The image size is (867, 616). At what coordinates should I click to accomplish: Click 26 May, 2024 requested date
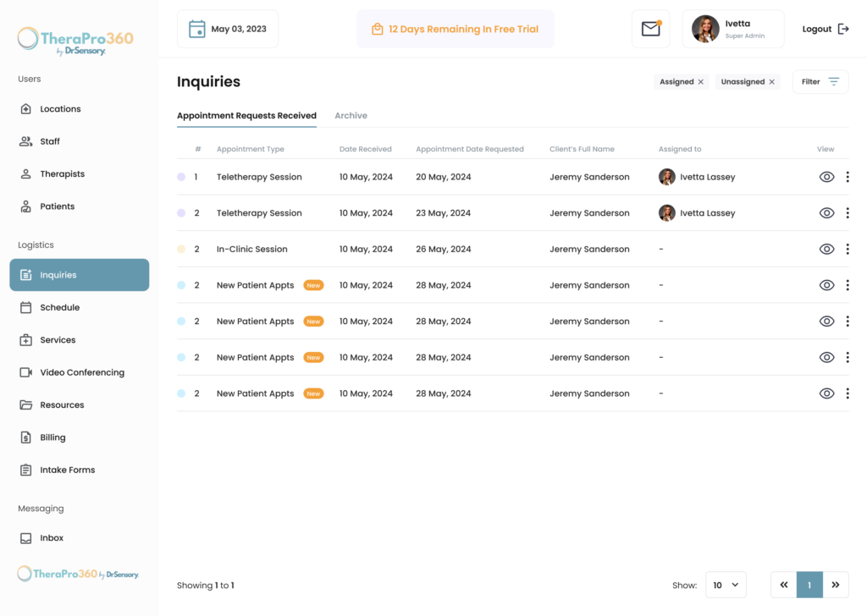tap(444, 249)
